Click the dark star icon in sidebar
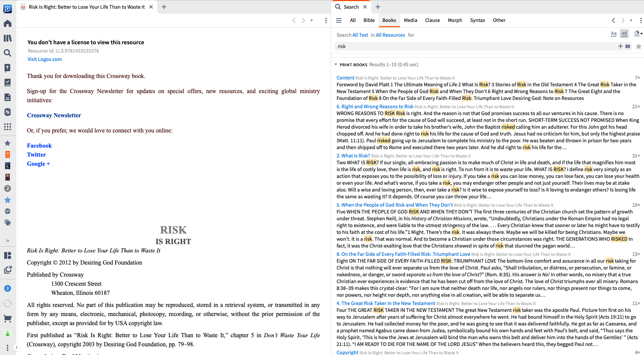644x355 pixels. pyautogui.click(x=8, y=143)
